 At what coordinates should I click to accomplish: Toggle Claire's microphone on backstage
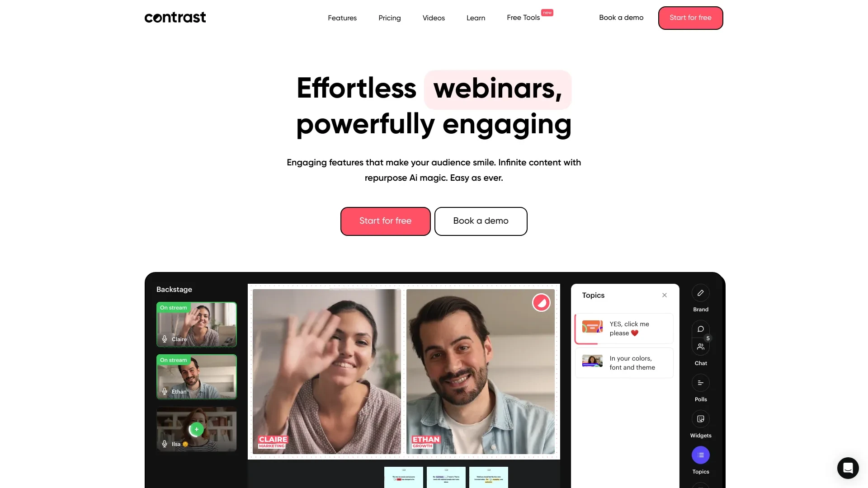click(165, 338)
